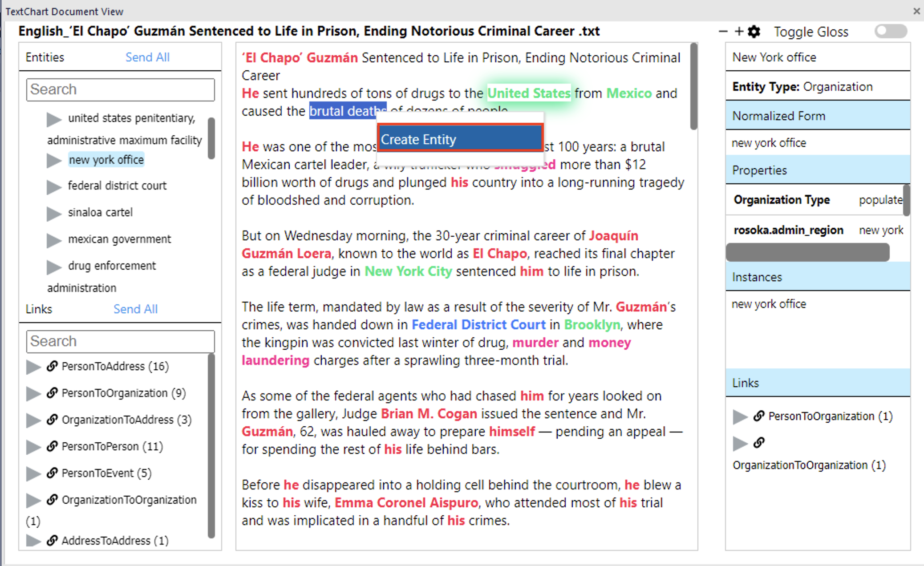Click the minus zoom-out icon

pyautogui.click(x=723, y=32)
